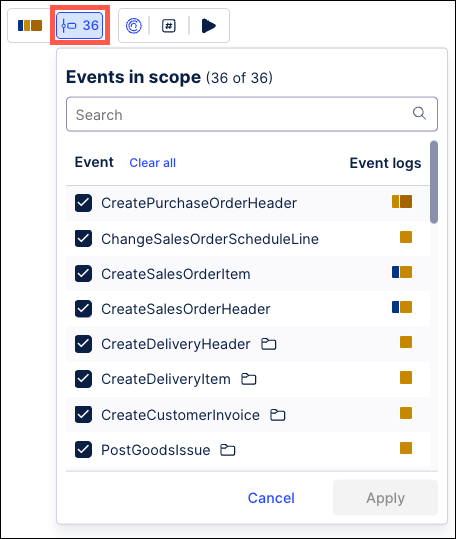The width and height of the screenshot is (456, 539).
Task: Select the CreatePurchaseOrderHeader event name
Action: point(199,203)
